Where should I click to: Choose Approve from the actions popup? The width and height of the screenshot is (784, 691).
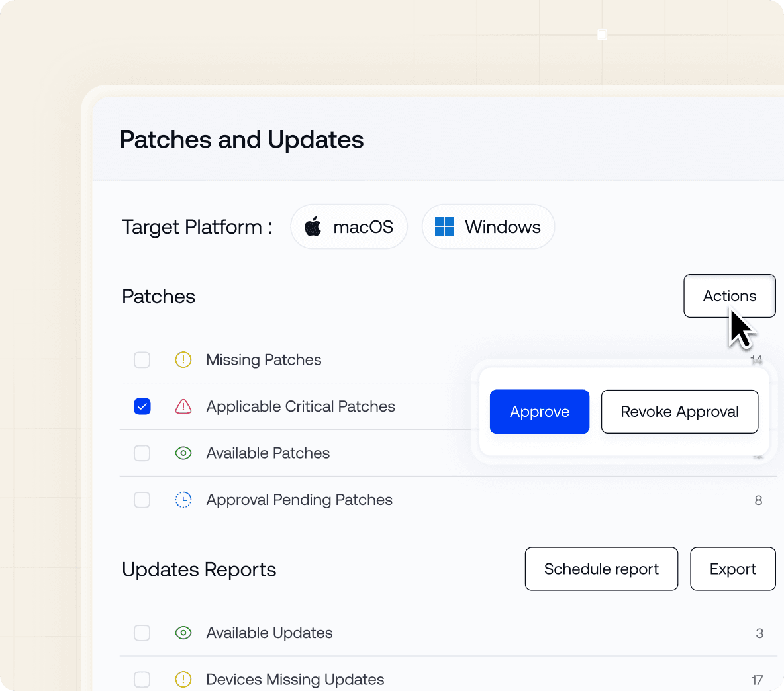pyautogui.click(x=539, y=412)
